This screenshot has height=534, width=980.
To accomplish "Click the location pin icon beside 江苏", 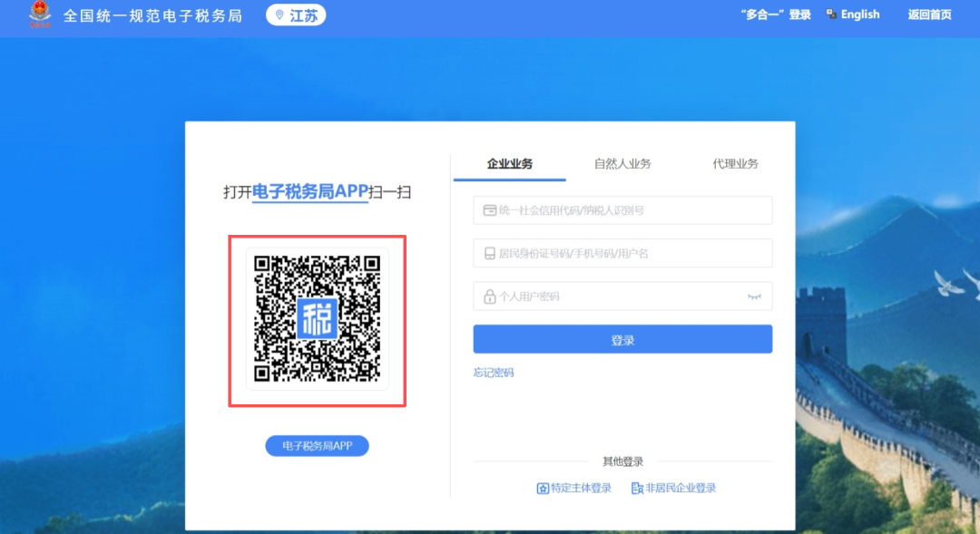I will [279, 15].
